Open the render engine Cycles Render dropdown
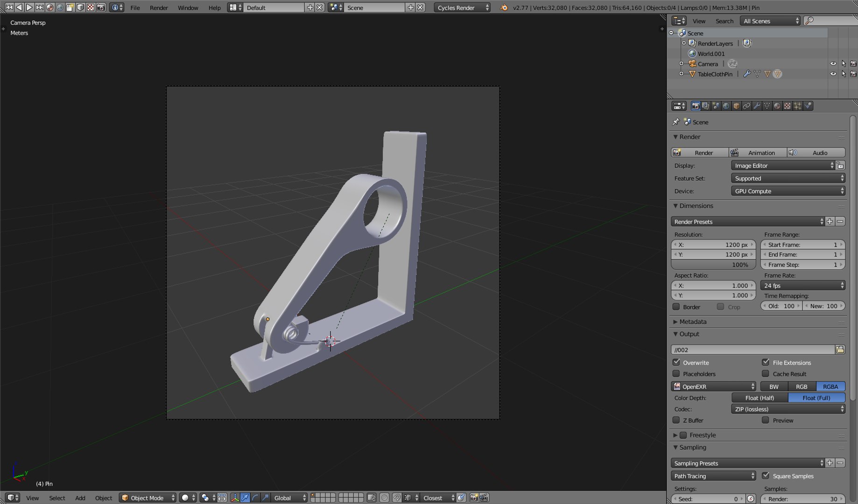This screenshot has width=858, height=504. pos(462,7)
